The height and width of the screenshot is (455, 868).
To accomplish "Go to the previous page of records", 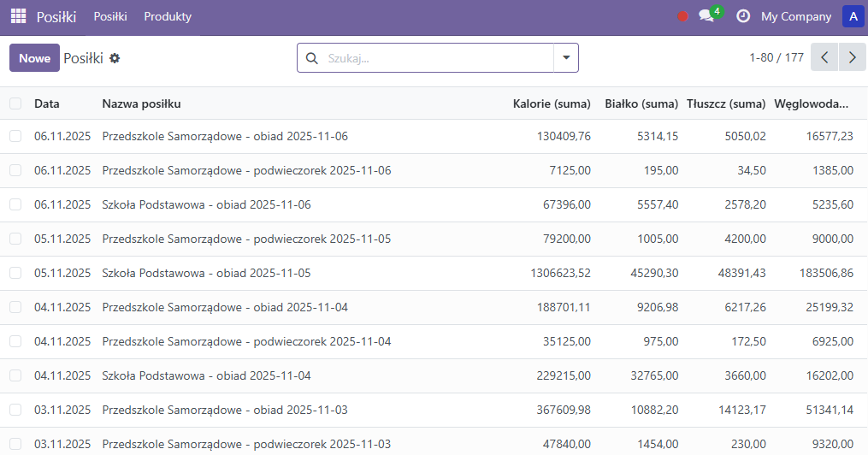I will pos(824,57).
